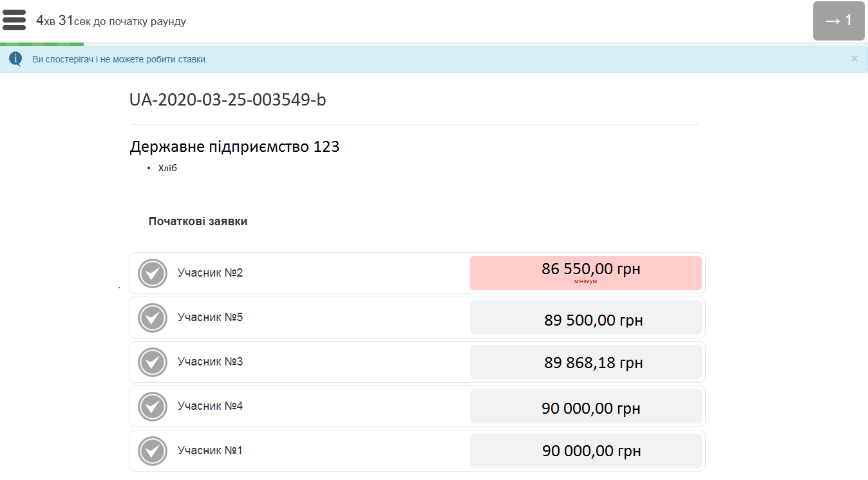This screenshot has width=868, height=480.
Task: Dismiss the observer notification banner
Action: 854,59
